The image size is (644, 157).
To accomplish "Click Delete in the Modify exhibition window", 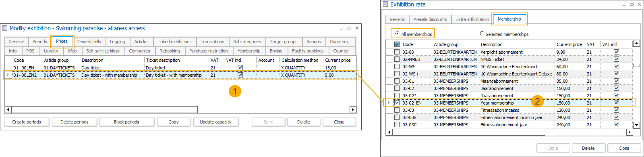I will (304, 122).
